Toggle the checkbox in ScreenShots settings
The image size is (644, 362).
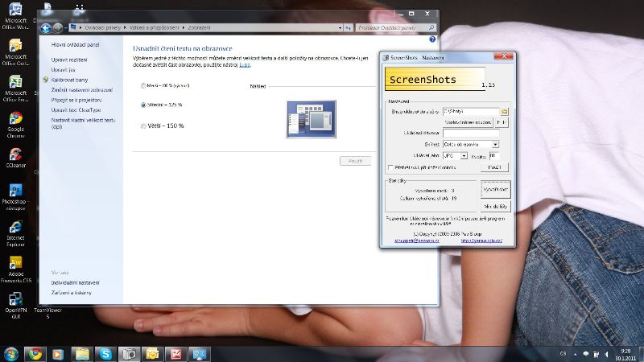390,167
